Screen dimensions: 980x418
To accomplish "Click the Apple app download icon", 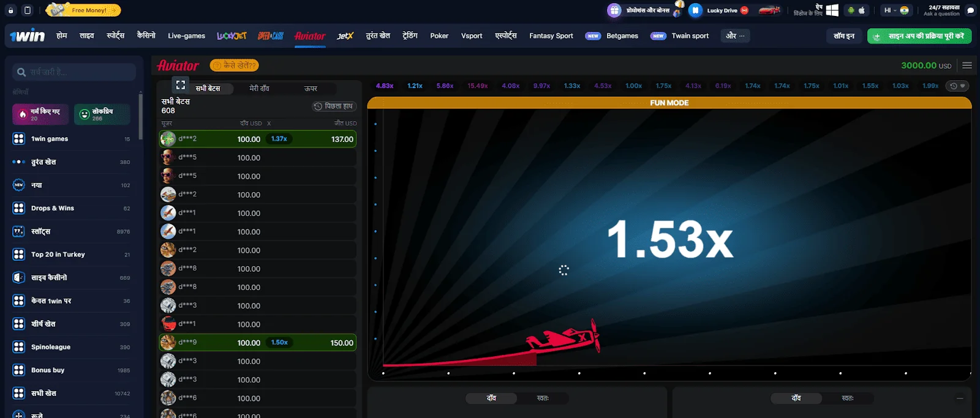I will tap(862, 10).
